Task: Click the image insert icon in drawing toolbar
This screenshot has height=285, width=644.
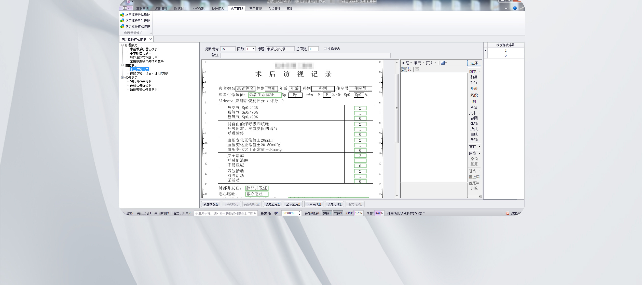Action: tap(443, 63)
